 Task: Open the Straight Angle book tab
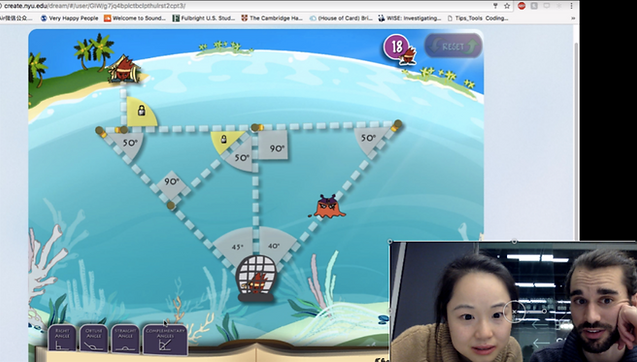[x=125, y=338]
